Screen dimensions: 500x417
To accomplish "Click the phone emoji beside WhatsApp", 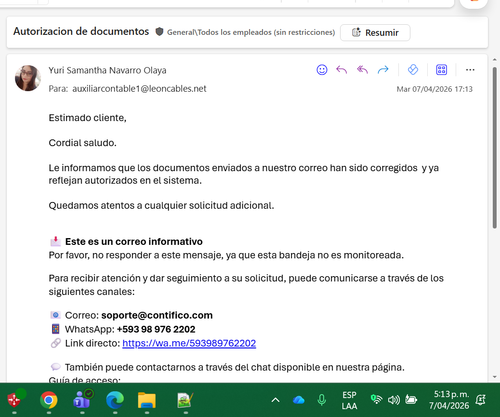I will (x=55, y=329).
